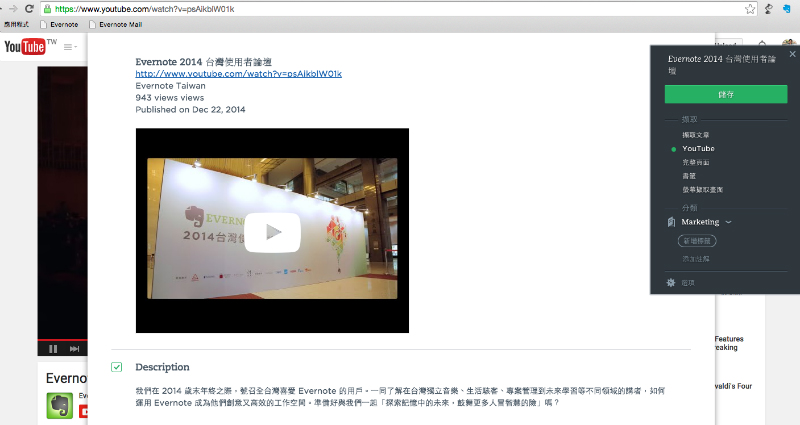
Task: Seek on the red YouTube progress bar
Action: point(62,340)
